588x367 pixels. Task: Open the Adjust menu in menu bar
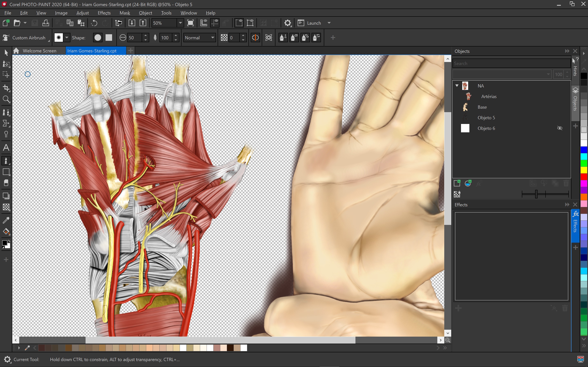click(82, 13)
